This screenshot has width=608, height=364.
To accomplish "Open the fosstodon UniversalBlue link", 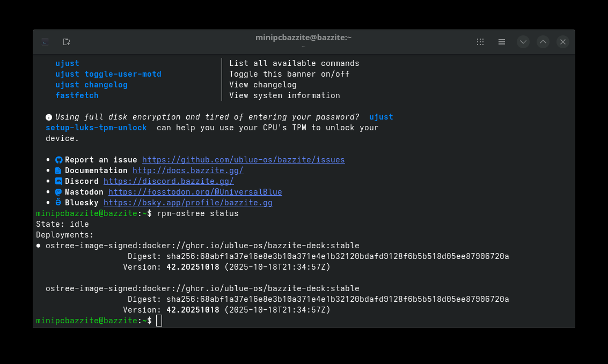I will coord(195,192).
